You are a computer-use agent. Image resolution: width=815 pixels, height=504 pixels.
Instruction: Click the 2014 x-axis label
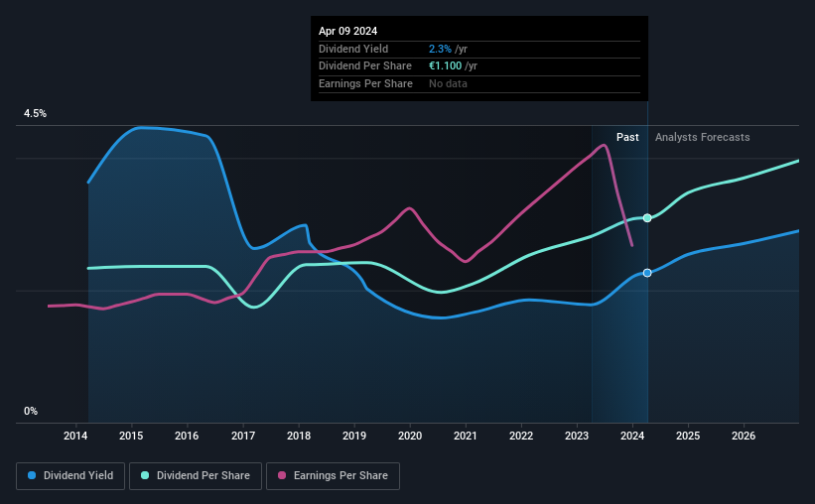click(x=75, y=436)
